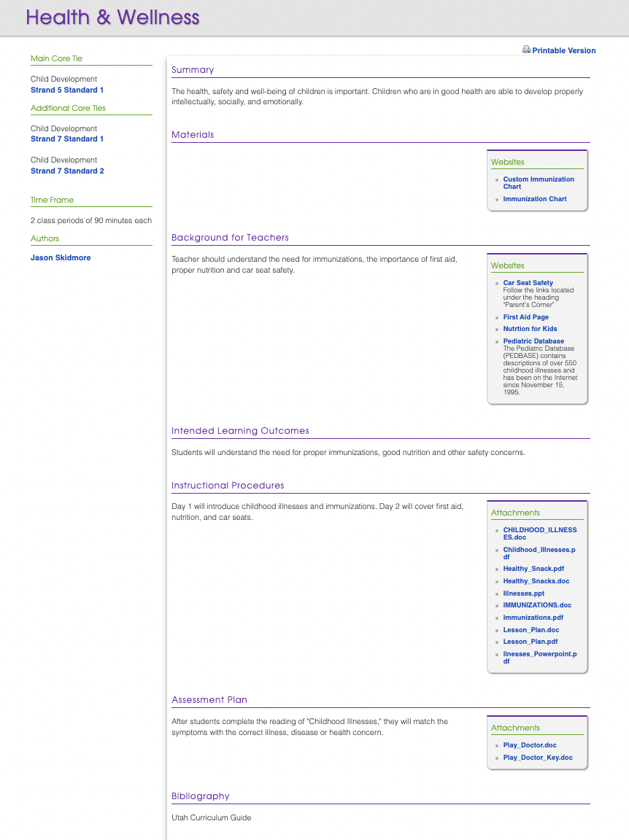Download the Healthy_Snack.pdf attachment
The height and width of the screenshot is (840, 629).
tap(533, 569)
